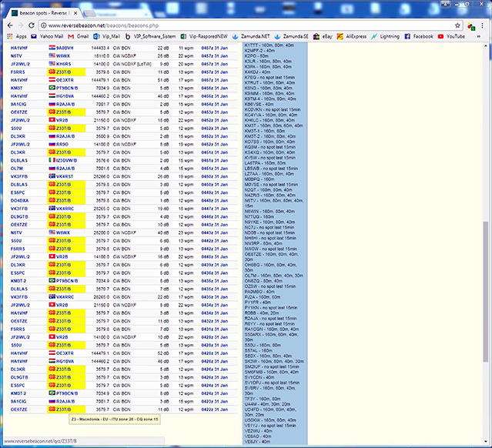Click Croatian flag beside 9A0BVH
The width and height of the screenshot is (492, 448).
click(x=52, y=48)
